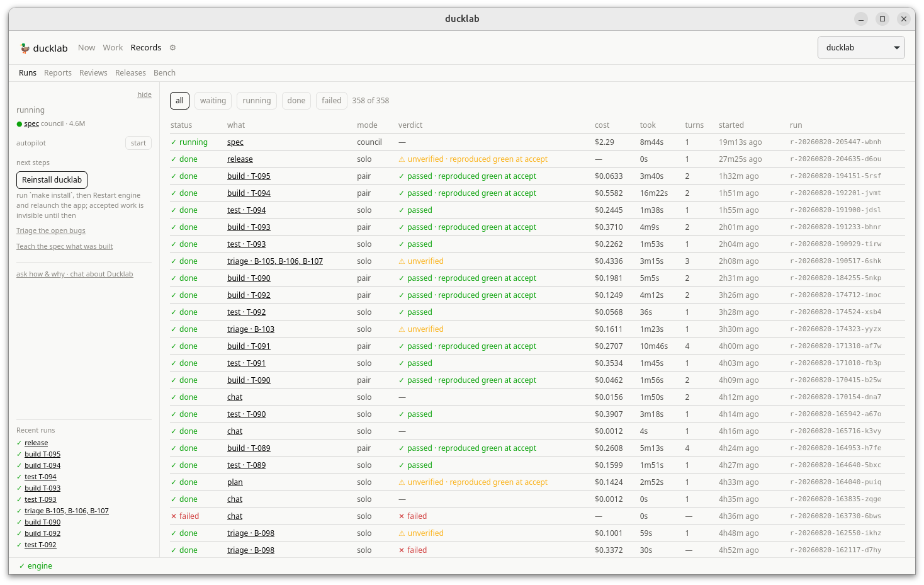This screenshot has width=924, height=585.
Task: Open recent run test T-092 in sidebar
Action: coord(40,545)
